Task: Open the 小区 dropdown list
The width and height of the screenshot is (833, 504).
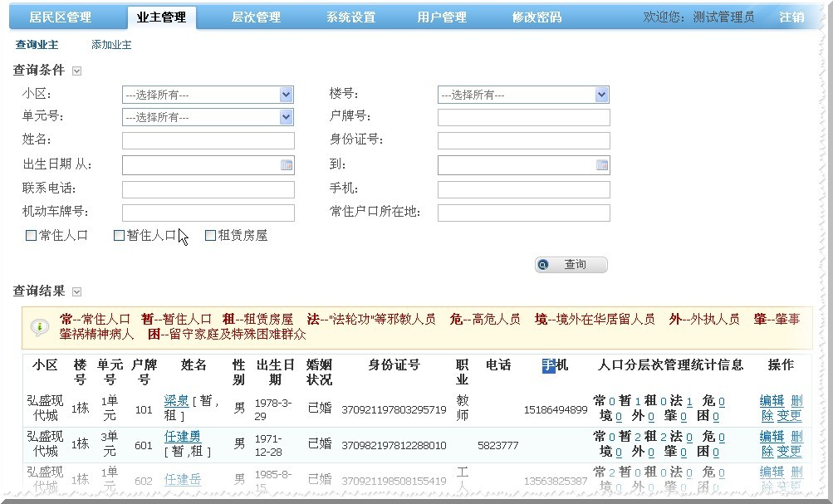Action: click(x=287, y=95)
